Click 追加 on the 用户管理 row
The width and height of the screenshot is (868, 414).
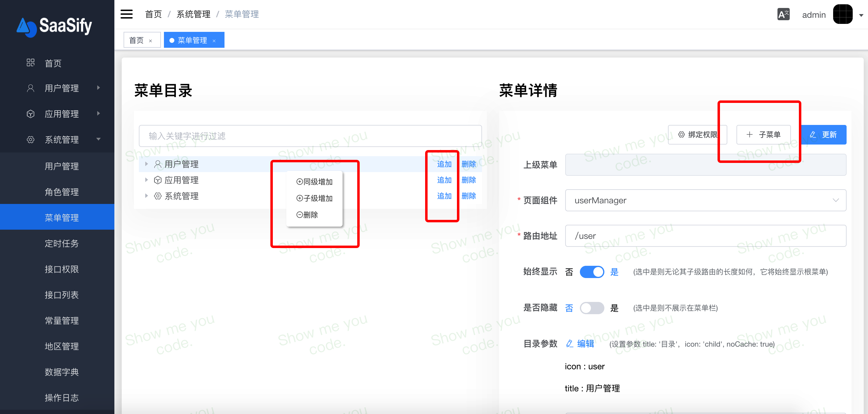point(444,164)
